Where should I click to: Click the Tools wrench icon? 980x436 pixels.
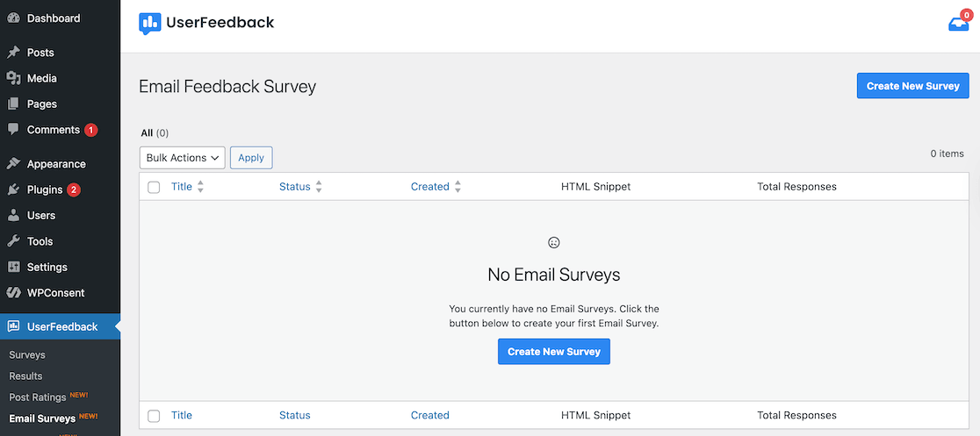point(13,241)
